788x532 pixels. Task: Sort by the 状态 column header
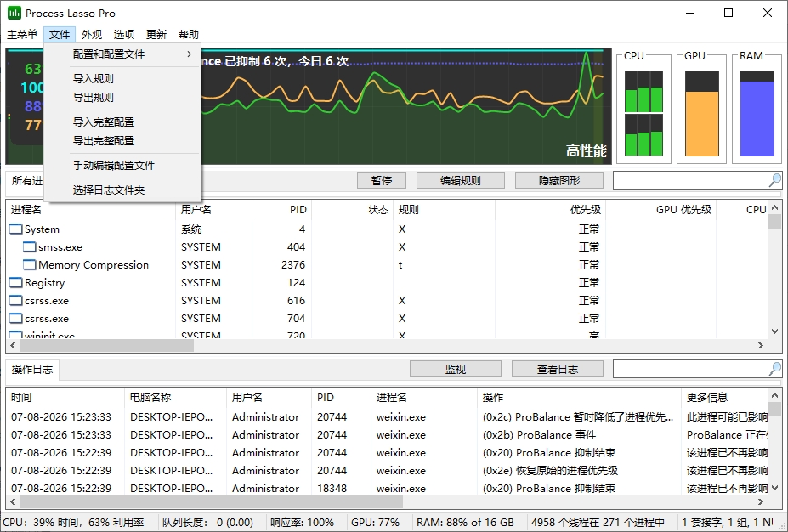(352, 209)
